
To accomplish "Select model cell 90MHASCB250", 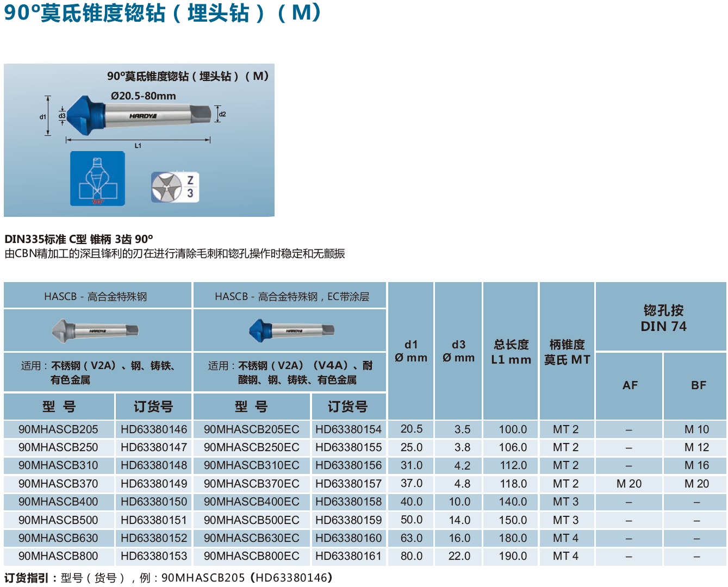I will (58, 447).
